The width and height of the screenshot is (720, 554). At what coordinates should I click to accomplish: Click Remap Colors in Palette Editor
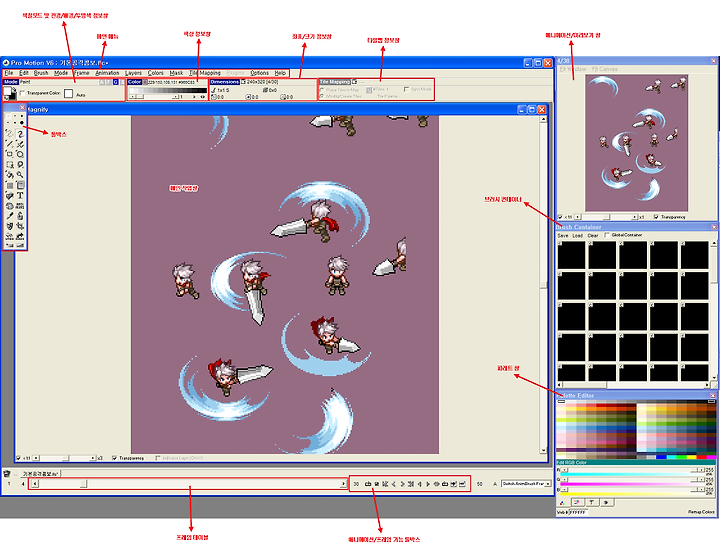point(701,512)
